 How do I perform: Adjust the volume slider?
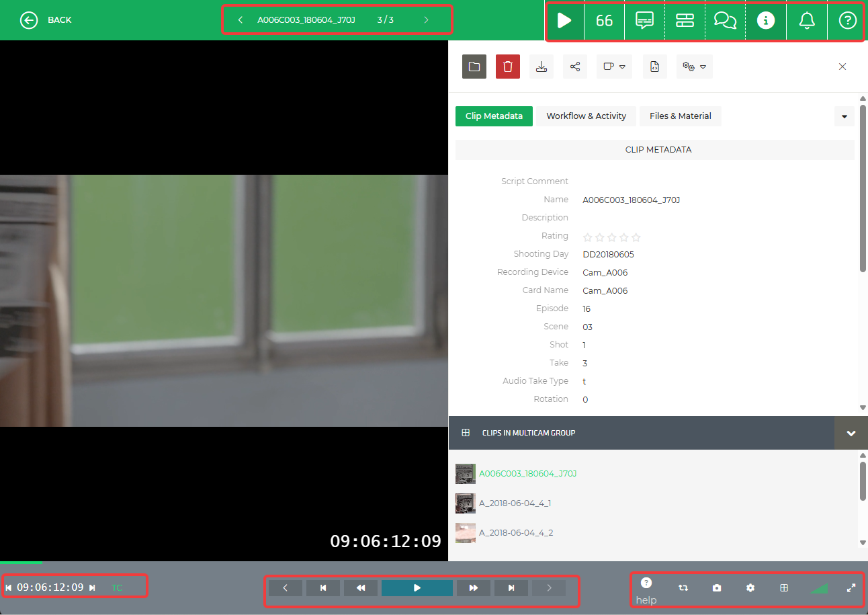point(818,589)
